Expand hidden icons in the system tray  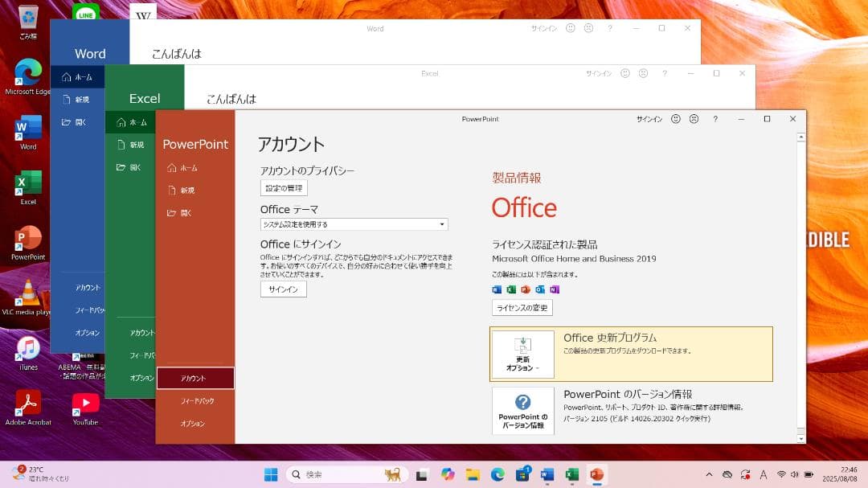[x=710, y=474]
